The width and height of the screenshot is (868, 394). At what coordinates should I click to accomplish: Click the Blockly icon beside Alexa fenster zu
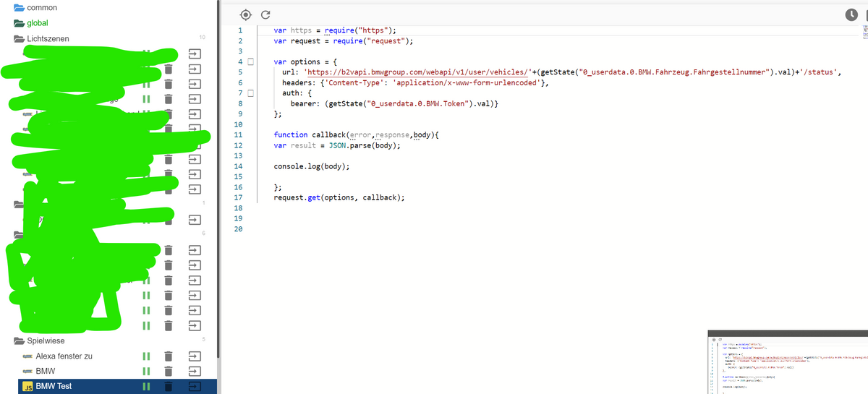(27, 356)
